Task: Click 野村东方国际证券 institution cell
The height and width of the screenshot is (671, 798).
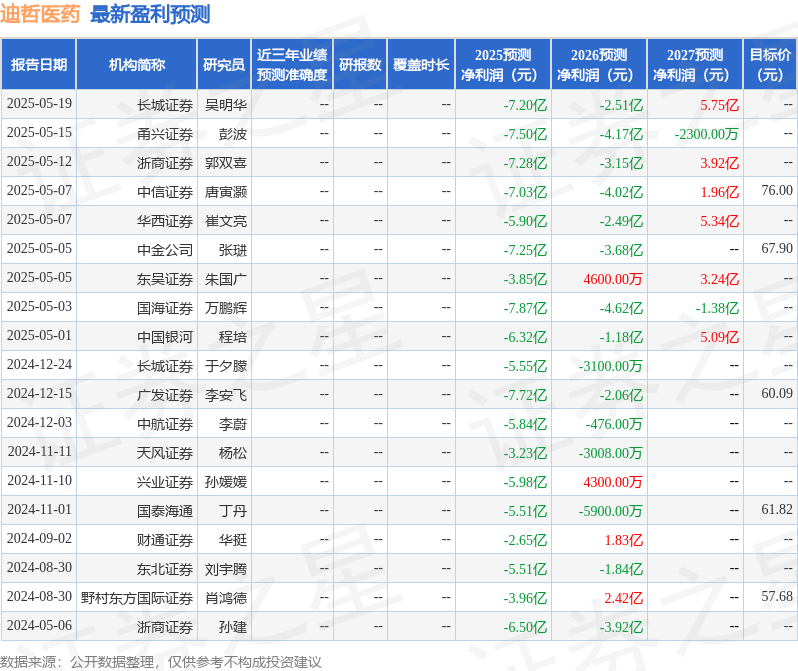Action: click(x=137, y=599)
